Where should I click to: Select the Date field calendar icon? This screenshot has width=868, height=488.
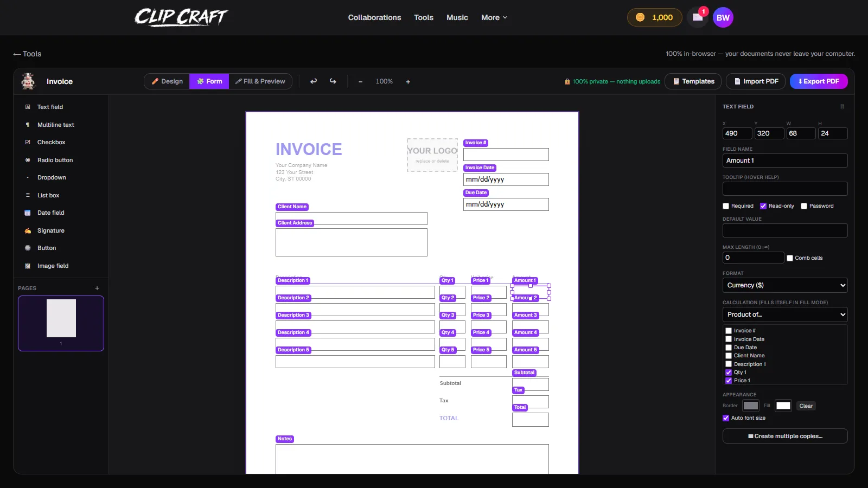tap(28, 213)
